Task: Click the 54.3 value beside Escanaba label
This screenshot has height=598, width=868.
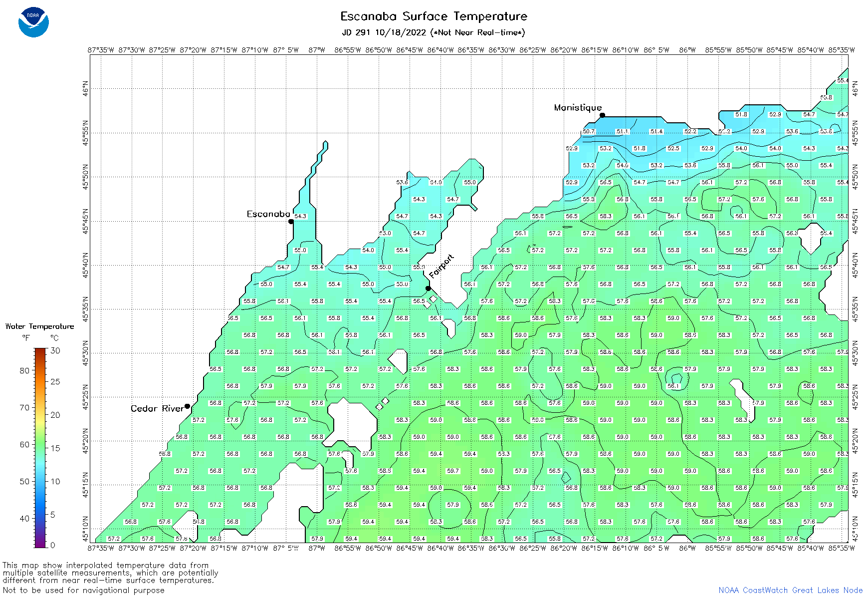Action: click(x=300, y=217)
